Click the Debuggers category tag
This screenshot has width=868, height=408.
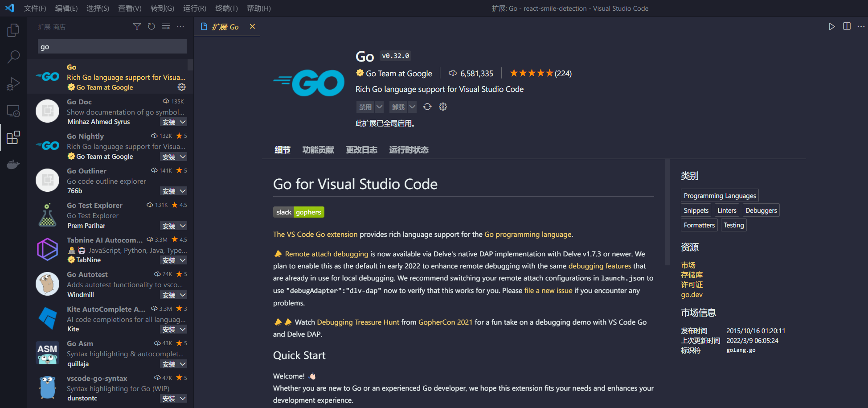pyautogui.click(x=761, y=210)
